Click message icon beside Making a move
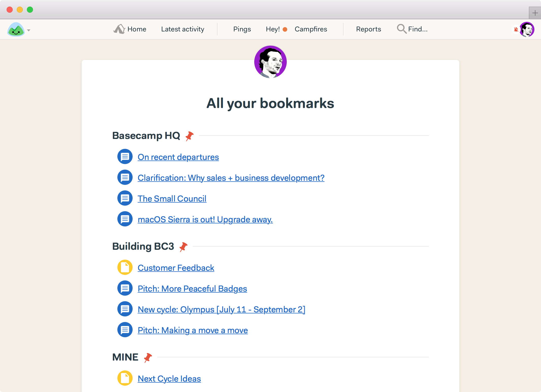The height and width of the screenshot is (392, 541). pos(125,330)
